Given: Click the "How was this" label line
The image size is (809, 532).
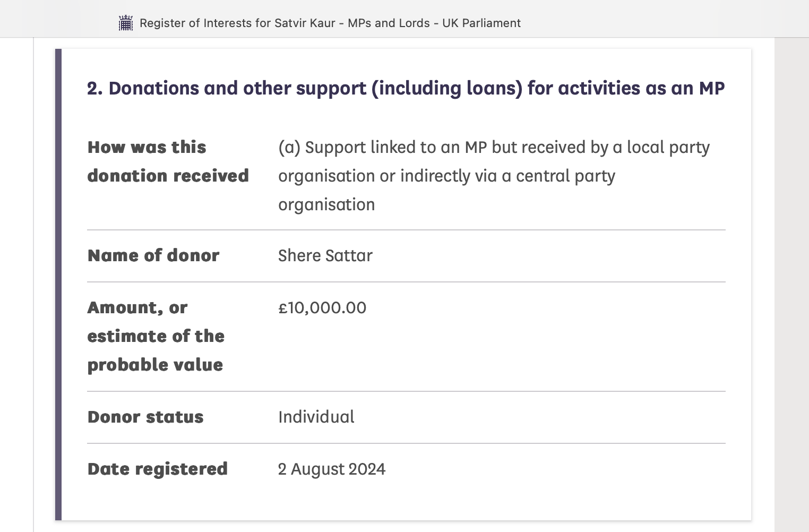Looking at the screenshot, I should tap(147, 147).
